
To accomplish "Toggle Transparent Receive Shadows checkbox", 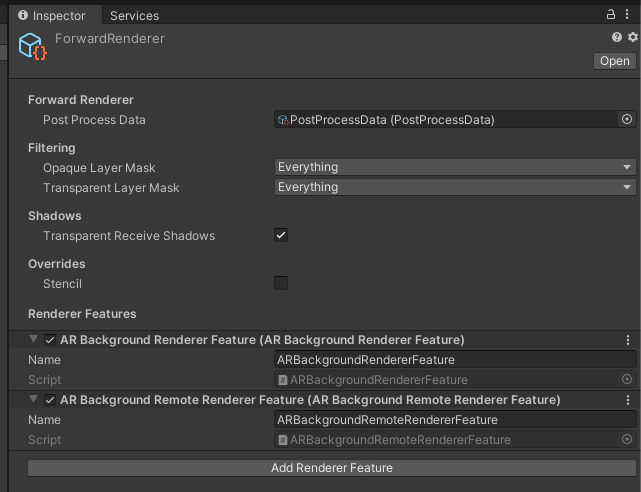I will click(281, 236).
